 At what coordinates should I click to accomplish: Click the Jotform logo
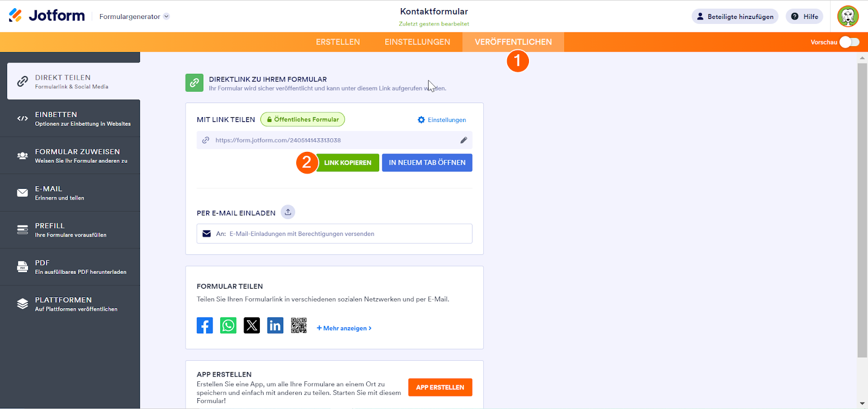[x=47, y=16]
